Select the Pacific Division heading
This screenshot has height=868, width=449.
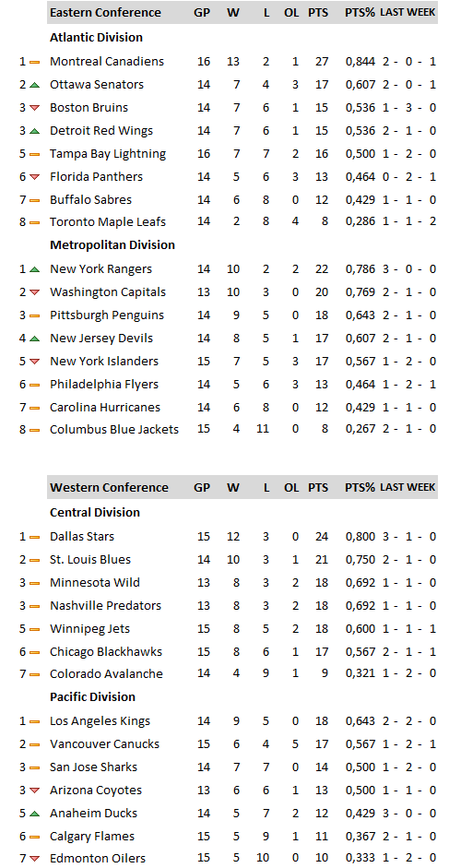click(92, 697)
